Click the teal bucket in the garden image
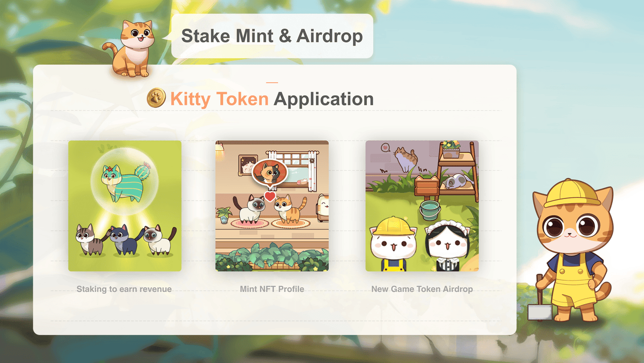This screenshot has height=363, width=644. point(429,211)
